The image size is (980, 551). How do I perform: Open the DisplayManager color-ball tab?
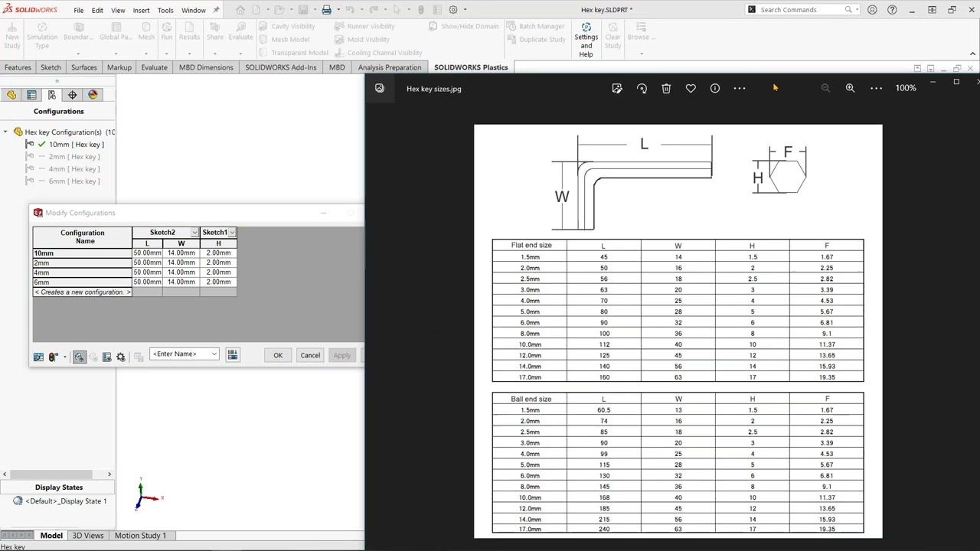[93, 95]
